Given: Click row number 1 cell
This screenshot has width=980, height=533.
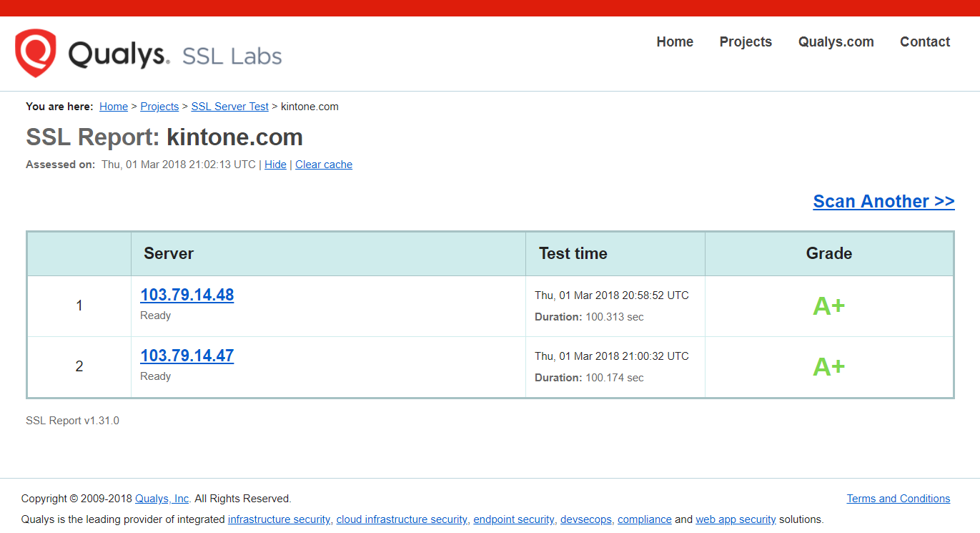Looking at the screenshot, I should [79, 306].
